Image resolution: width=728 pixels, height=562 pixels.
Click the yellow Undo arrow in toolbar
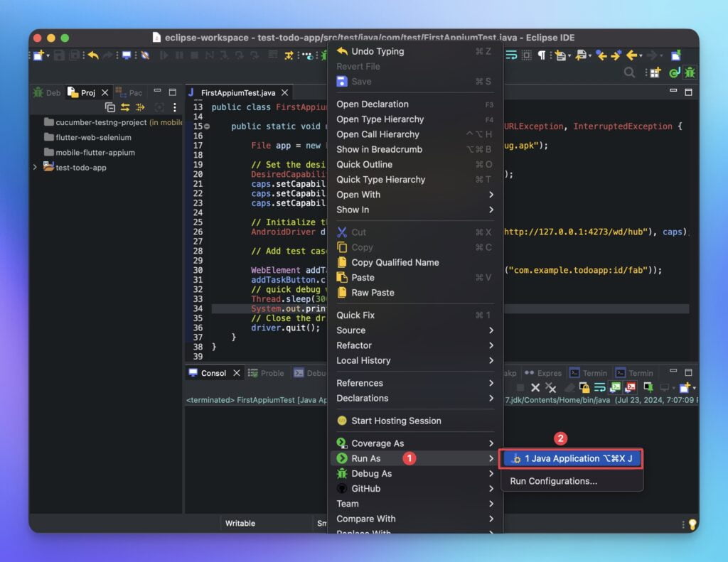click(x=93, y=55)
